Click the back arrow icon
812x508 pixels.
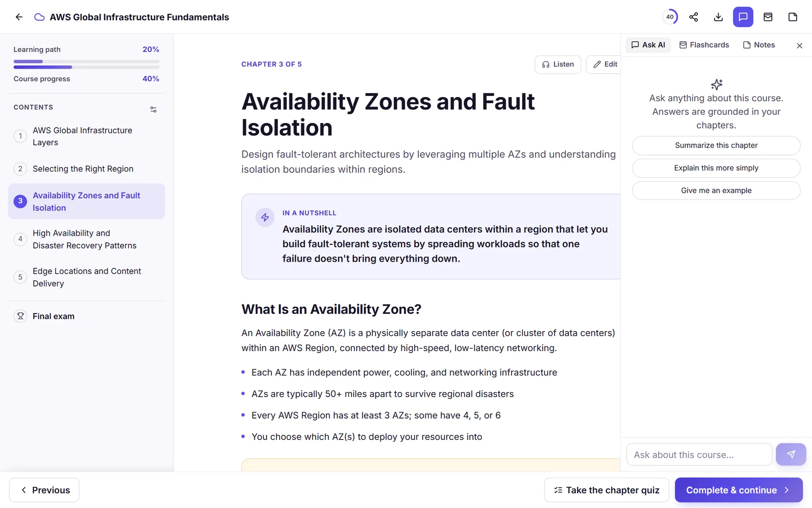coord(19,17)
